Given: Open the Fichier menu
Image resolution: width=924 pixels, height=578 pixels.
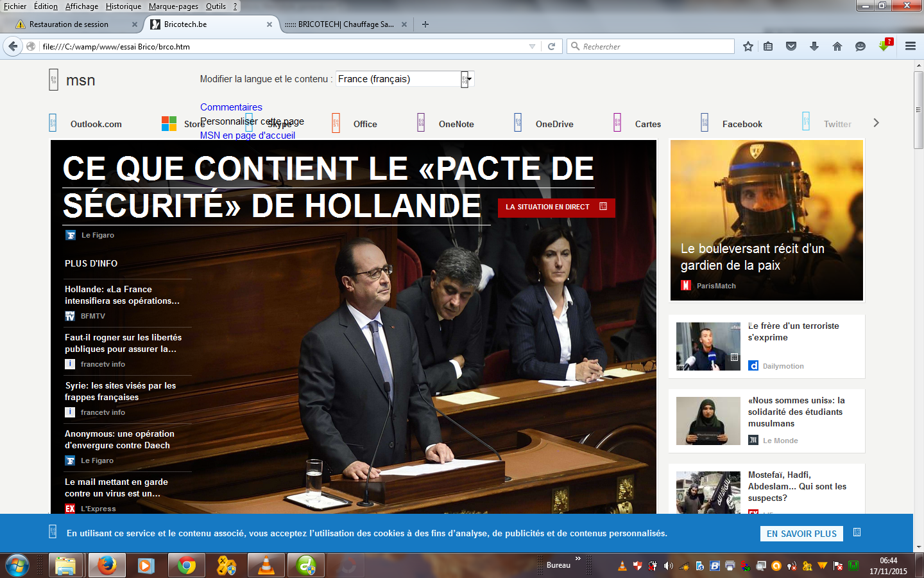Looking at the screenshot, I should pyautogui.click(x=15, y=6).
